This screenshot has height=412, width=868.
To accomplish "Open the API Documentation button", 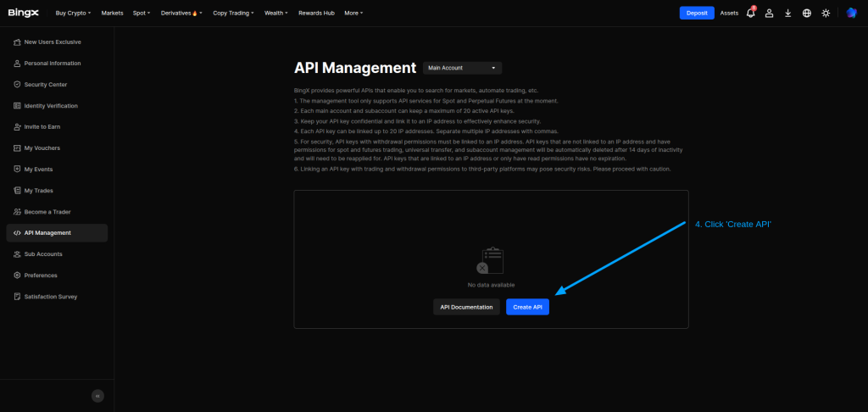I will [466, 307].
